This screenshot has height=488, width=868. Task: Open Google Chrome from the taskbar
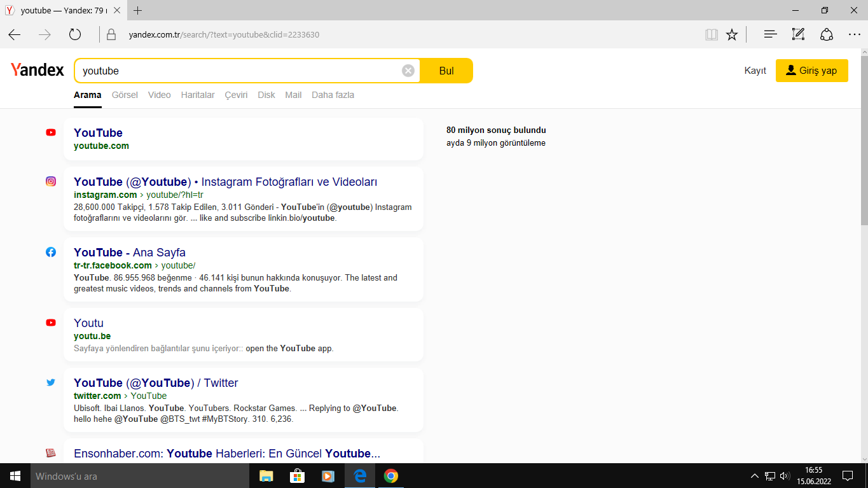(x=390, y=476)
